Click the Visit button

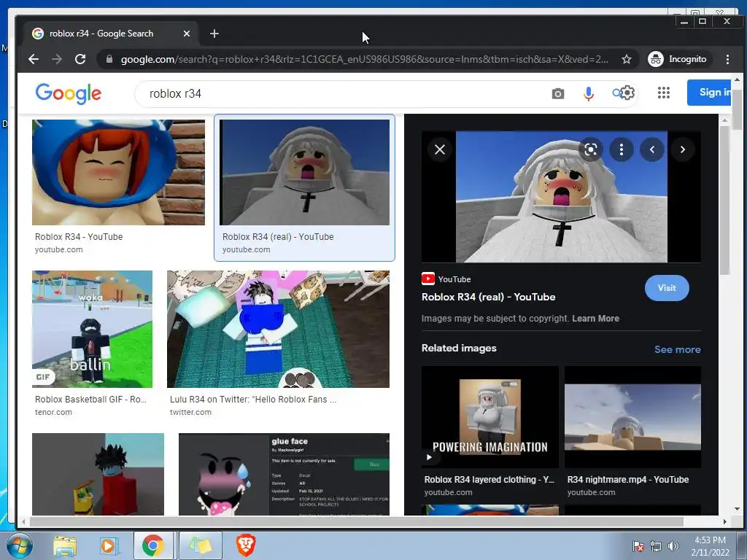pyautogui.click(x=667, y=288)
